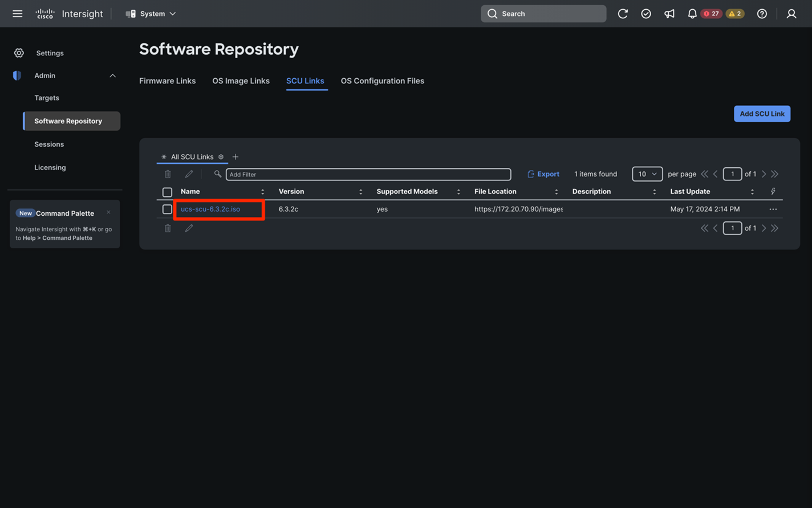Click the Cisco Intersight logo
The height and width of the screenshot is (508, 812).
click(69, 14)
